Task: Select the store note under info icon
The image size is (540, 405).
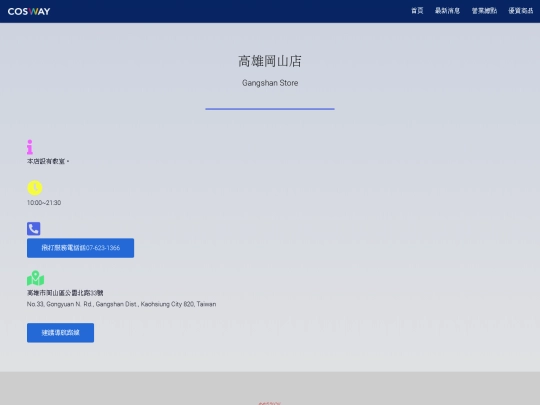Action: point(48,161)
